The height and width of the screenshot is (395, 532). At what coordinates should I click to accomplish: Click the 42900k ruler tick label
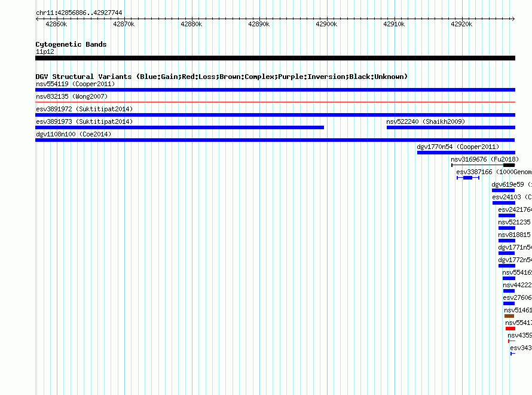tap(326, 24)
